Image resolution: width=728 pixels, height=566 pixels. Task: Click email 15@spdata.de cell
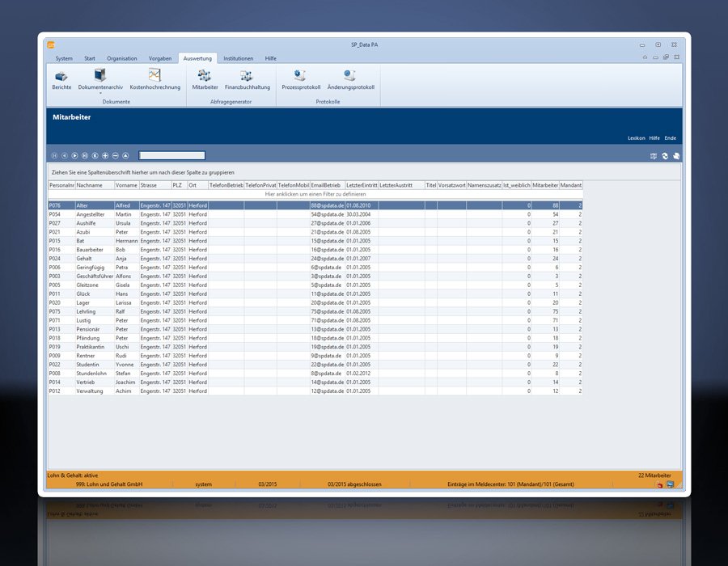click(x=328, y=241)
